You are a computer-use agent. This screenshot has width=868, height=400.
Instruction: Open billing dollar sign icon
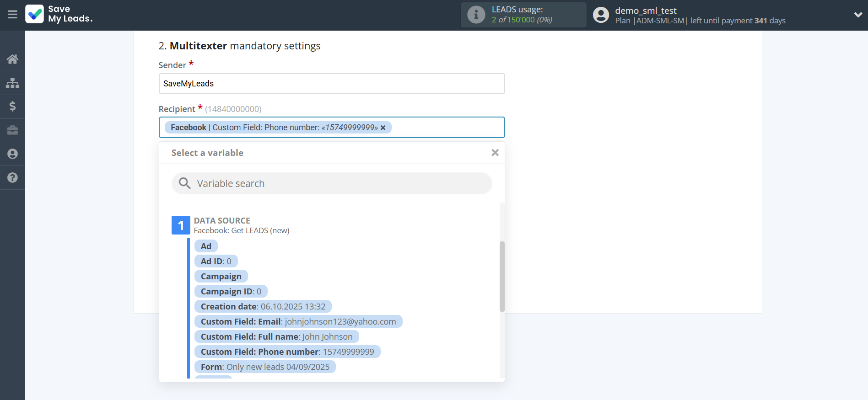tap(12, 107)
